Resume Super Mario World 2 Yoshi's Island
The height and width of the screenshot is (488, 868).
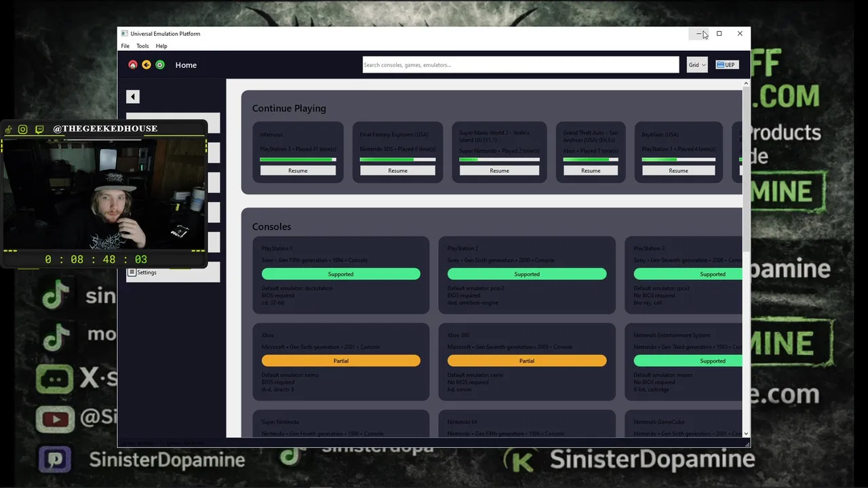[x=499, y=171]
